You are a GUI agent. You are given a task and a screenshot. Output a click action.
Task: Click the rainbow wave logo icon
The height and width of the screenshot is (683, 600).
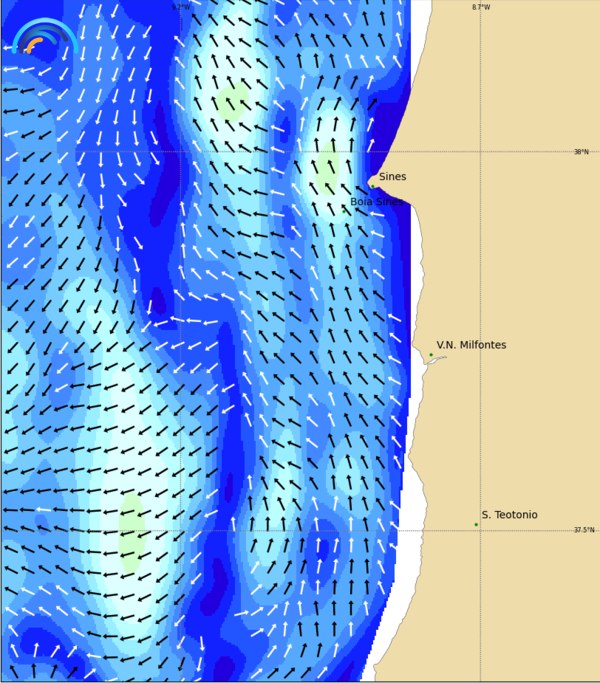(42, 38)
